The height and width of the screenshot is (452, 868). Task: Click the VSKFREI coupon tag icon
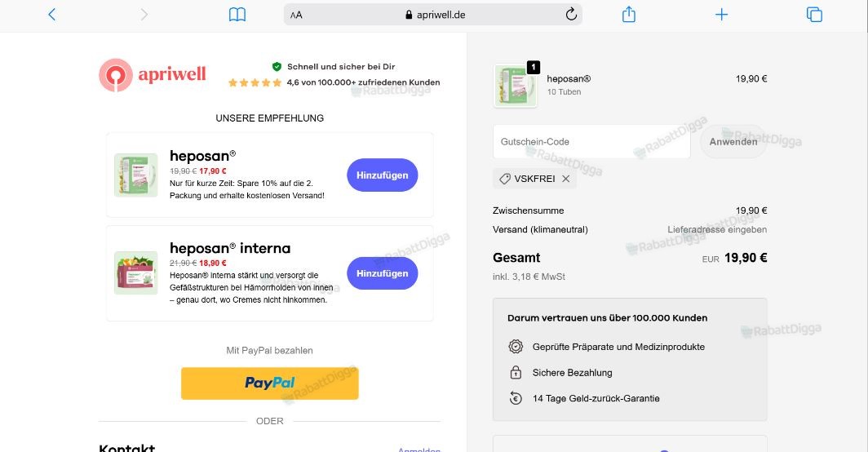pyautogui.click(x=505, y=179)
